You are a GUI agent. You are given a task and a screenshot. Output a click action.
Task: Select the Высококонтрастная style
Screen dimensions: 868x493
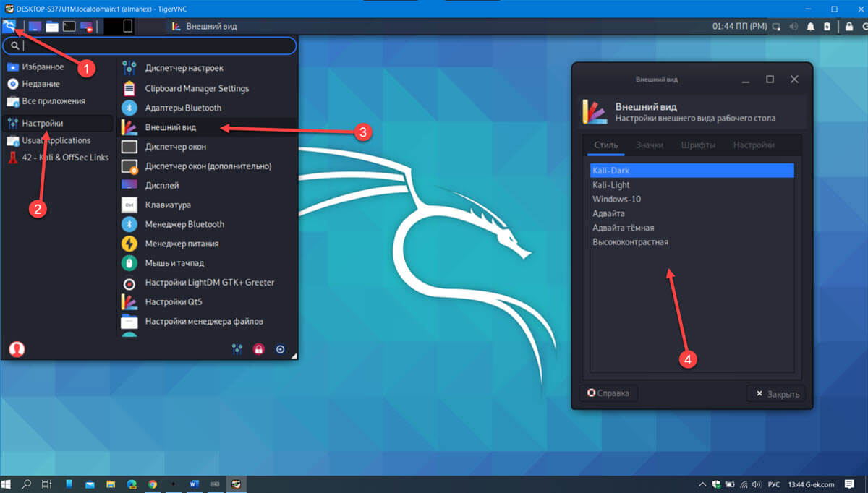692,242
